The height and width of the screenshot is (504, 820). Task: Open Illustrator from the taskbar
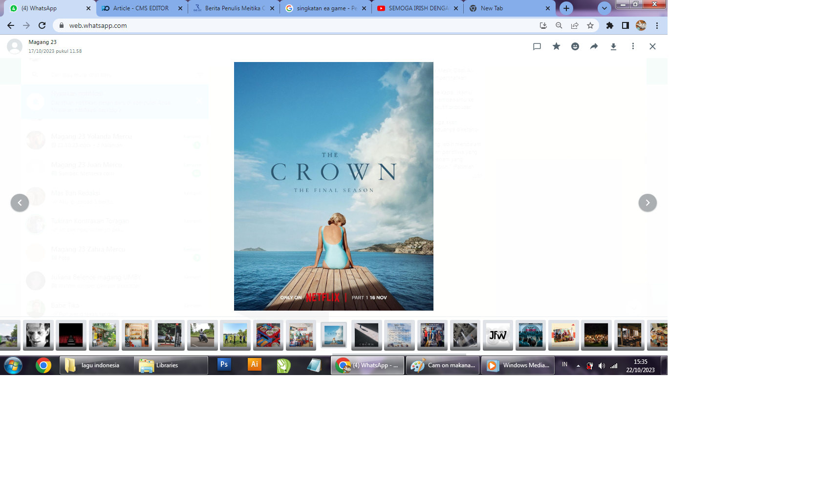(255, 364)
